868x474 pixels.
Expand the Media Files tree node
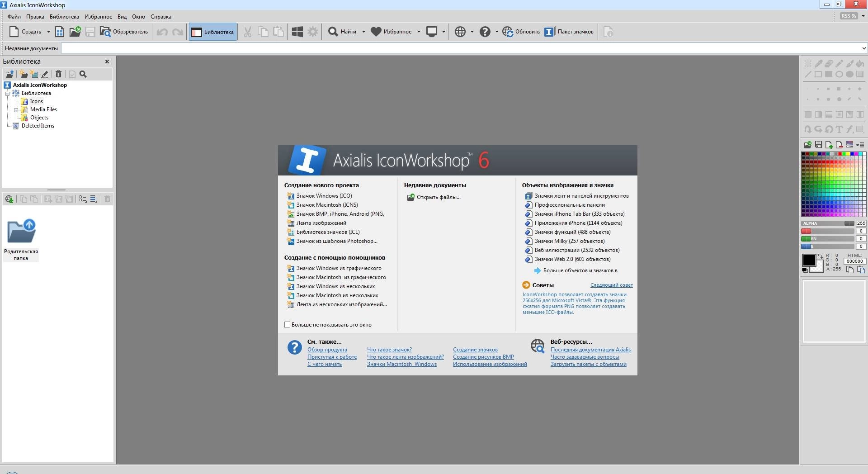click(16, 110)
